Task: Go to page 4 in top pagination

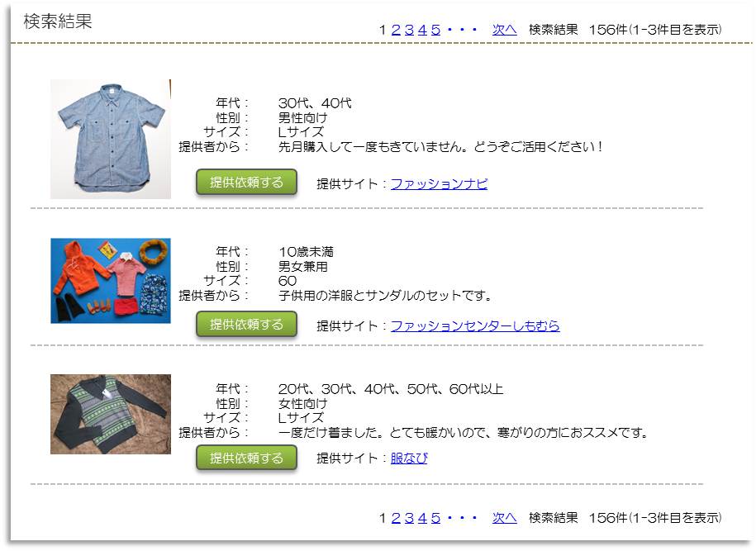Action: point(422,30)
